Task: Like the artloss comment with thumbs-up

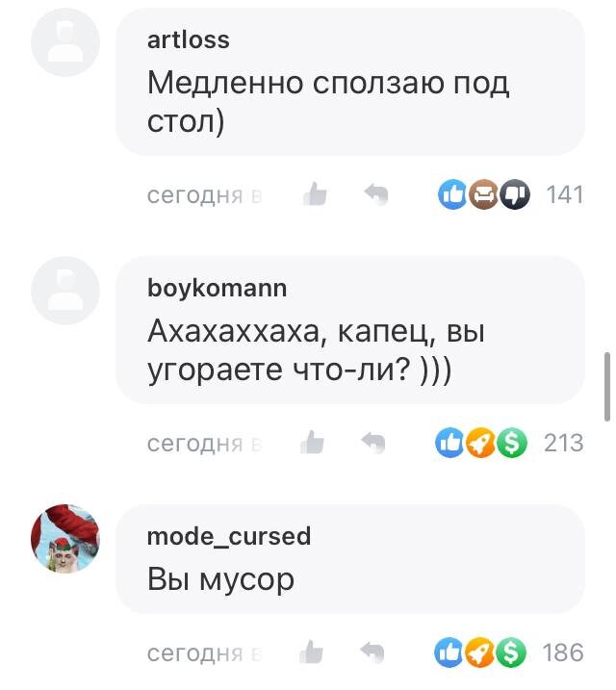Action: (x=315, y=194)
